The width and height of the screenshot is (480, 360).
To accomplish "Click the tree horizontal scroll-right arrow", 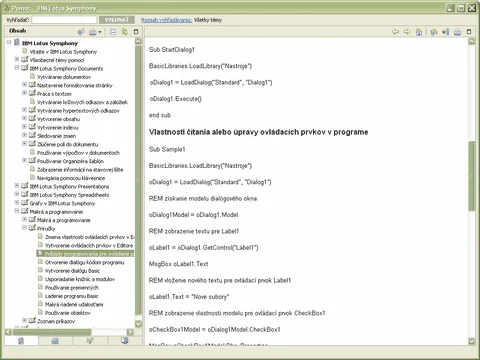I will click(x=130, y=332).
